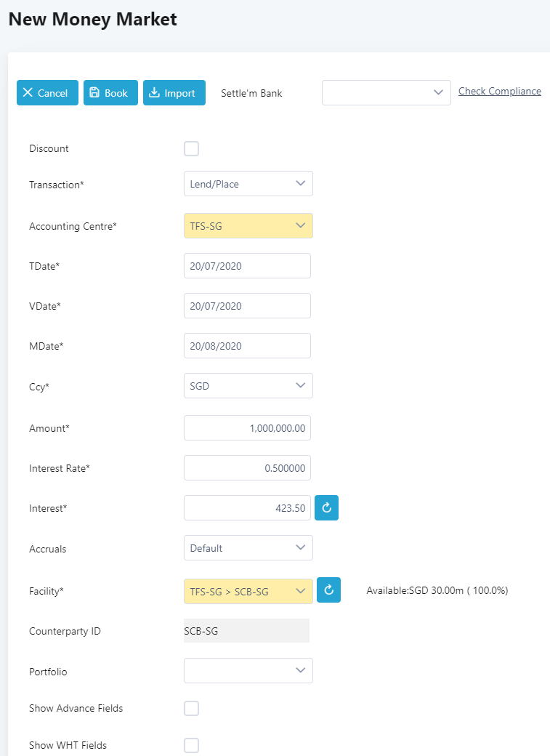Click into the Amount input field
This screenshot has width=550, height=756.
coord(247,427)
